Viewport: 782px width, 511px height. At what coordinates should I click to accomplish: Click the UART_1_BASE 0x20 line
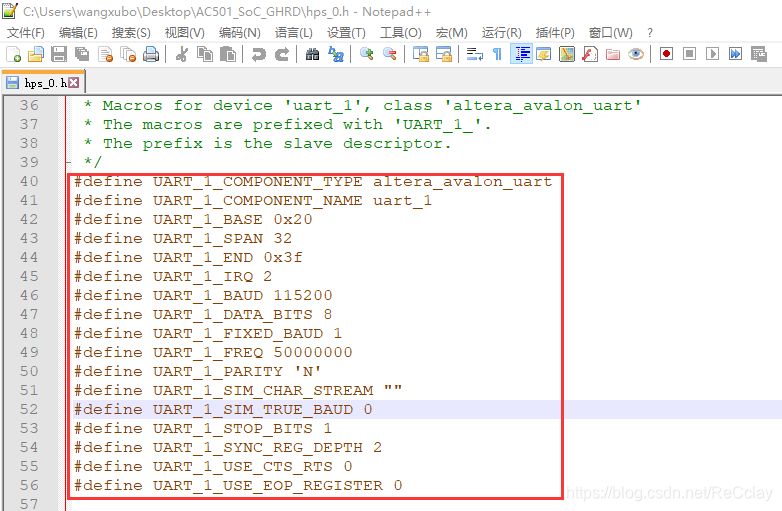193,219
